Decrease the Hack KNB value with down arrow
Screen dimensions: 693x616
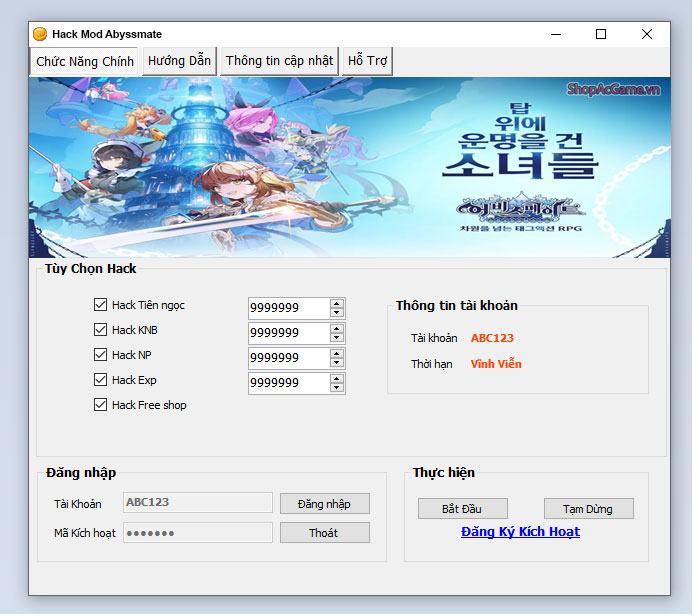[x=337, y=338]
